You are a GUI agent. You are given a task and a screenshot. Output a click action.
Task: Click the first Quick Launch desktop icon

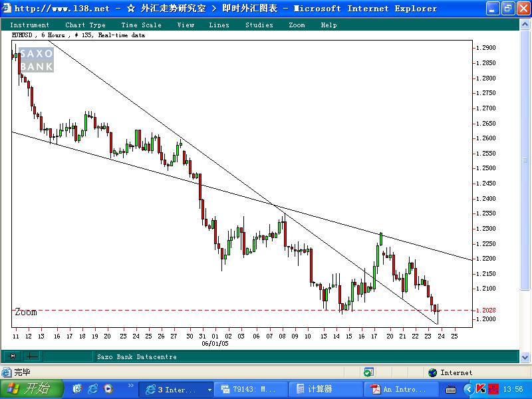(77, 389)
